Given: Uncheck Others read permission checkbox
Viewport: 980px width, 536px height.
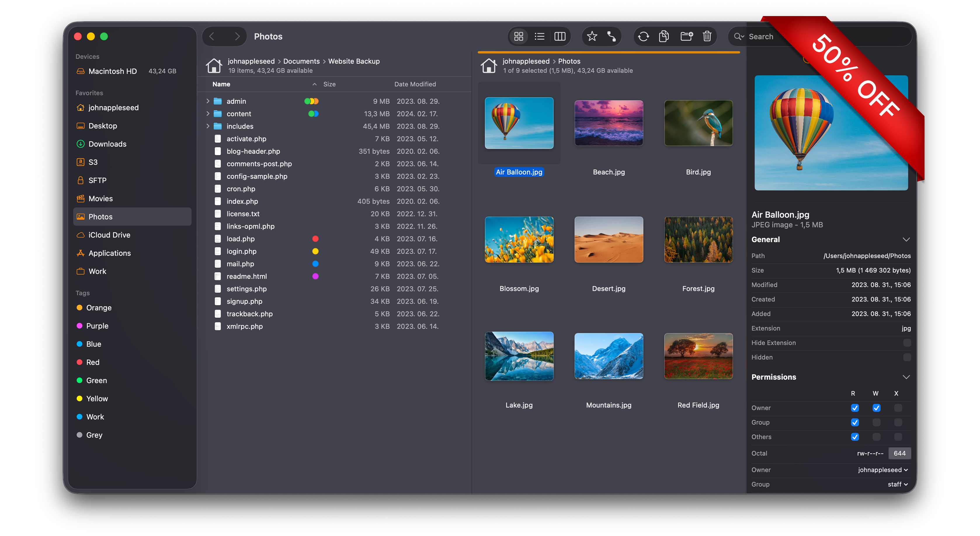Looking at the screenshot, I should pos(854,437).
